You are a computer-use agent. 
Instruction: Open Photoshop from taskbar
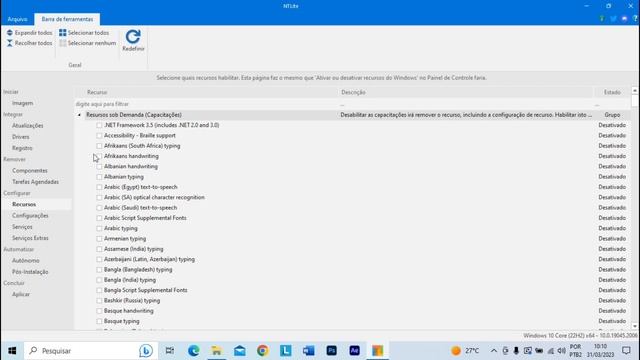tap(331, 351)
